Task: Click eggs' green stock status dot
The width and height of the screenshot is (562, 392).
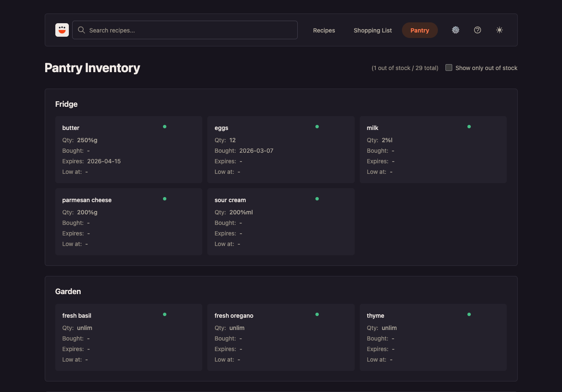Action: 317,127
